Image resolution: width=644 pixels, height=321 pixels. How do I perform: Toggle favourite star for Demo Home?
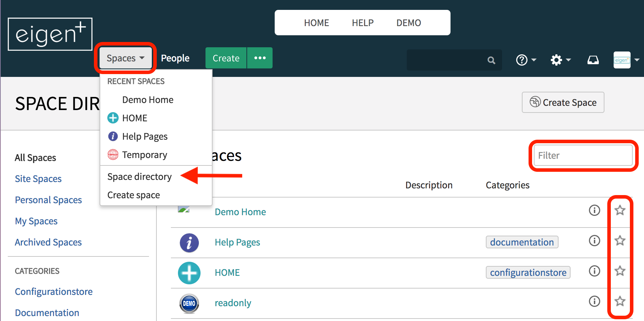coord(620,210)
